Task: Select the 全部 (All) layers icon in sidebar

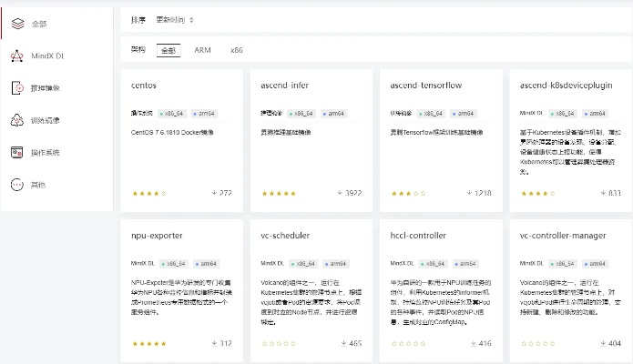Action: 16,24
